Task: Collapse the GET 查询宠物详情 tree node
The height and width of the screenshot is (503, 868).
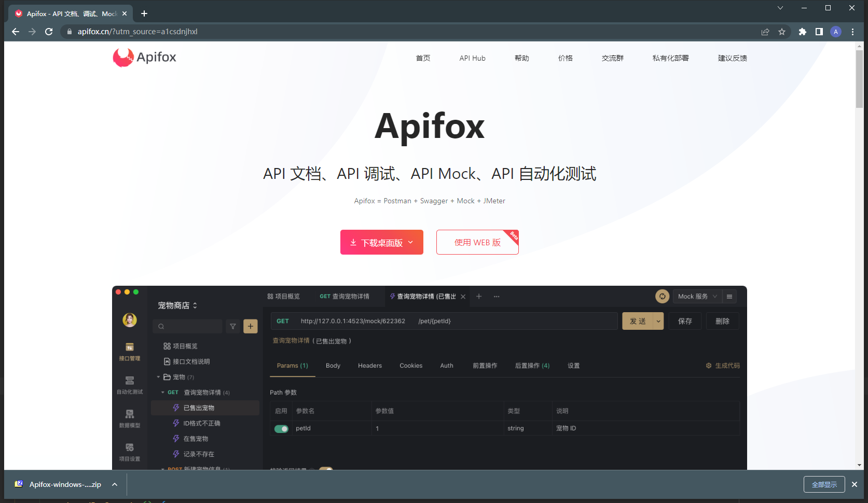Action: (x=163, y=393)
